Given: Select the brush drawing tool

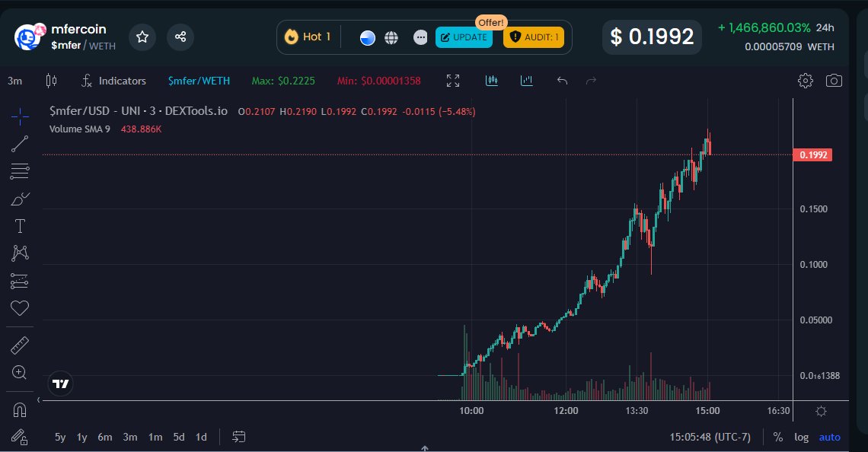Looking at the screenshot, I should pos(20,199).
